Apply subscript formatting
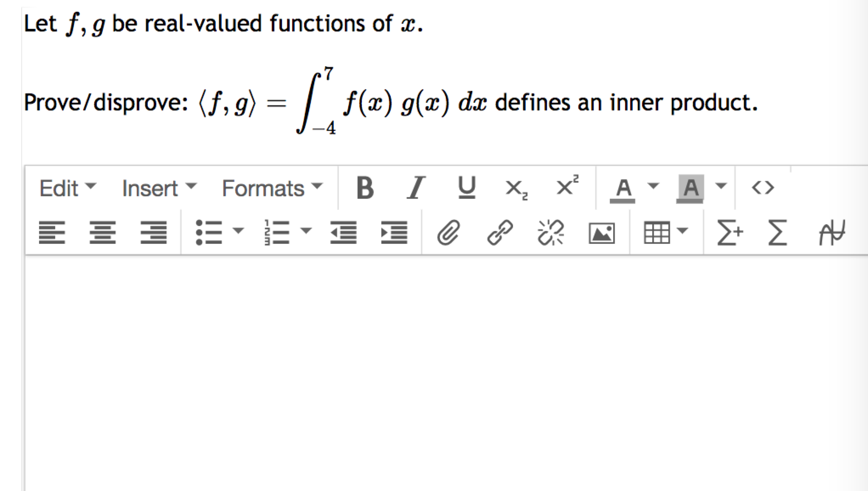Screen dimensions: 868x491 coord(516,188)
